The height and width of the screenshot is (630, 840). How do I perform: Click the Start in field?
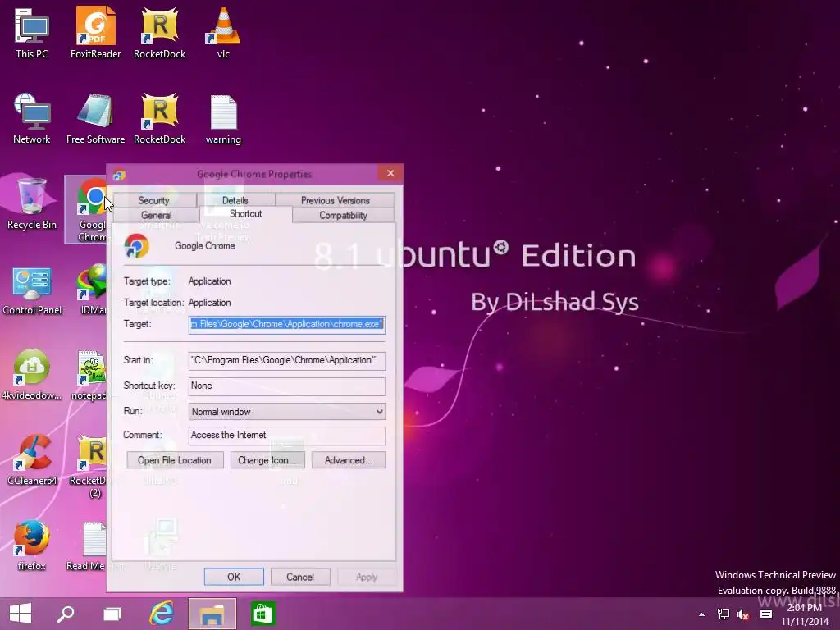point(286,361)
